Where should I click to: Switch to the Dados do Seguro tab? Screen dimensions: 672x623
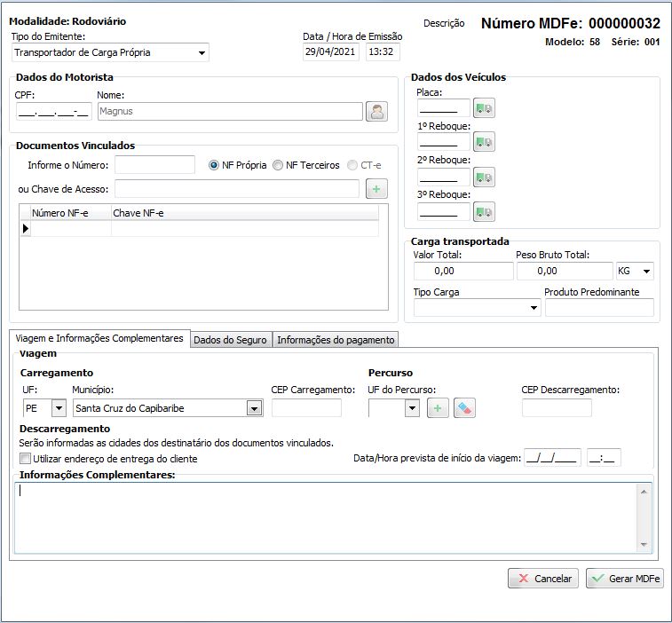point(230,340)
